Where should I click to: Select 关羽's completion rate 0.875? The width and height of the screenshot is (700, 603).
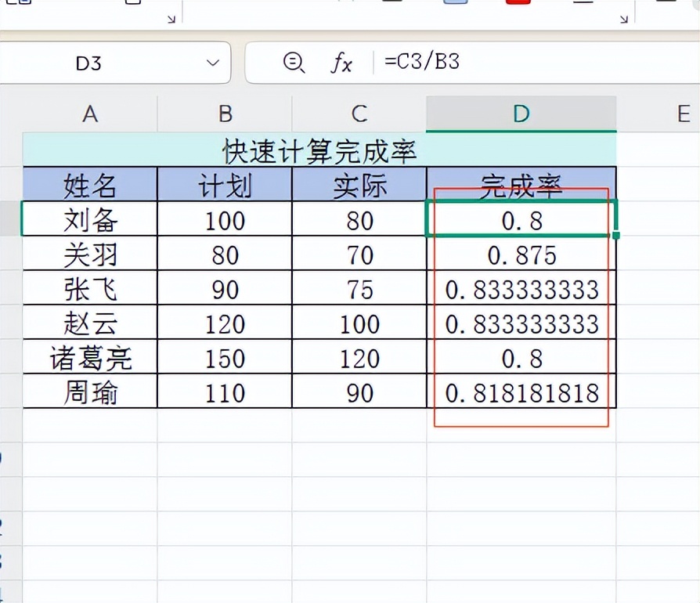coord(521,253)
